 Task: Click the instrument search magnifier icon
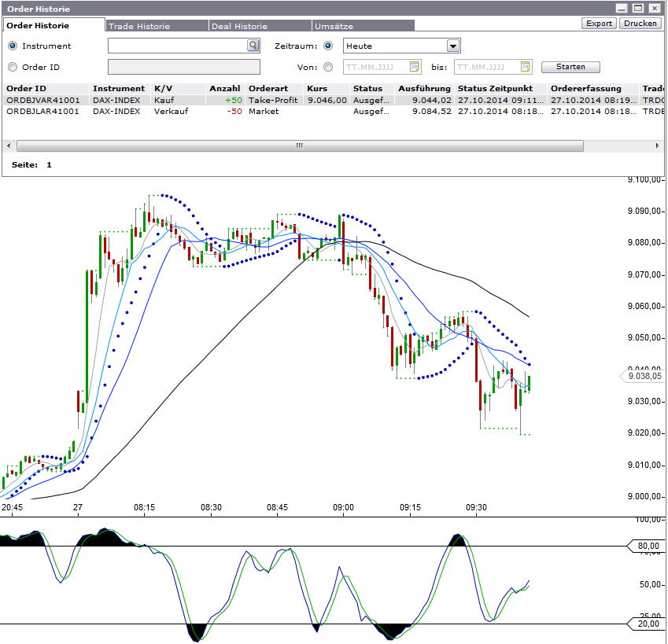[x=253, y=45]
